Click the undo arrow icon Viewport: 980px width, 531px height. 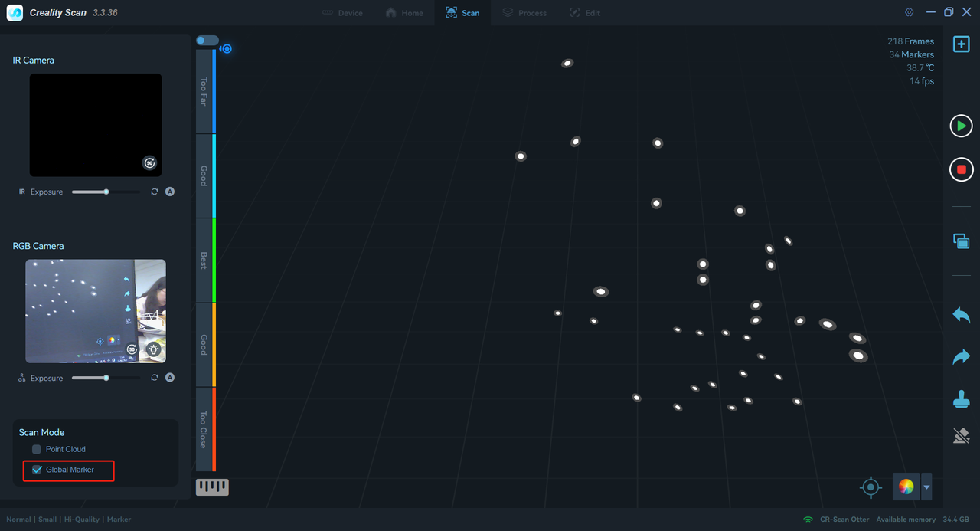pyautogui.click(x=962, y=315)
